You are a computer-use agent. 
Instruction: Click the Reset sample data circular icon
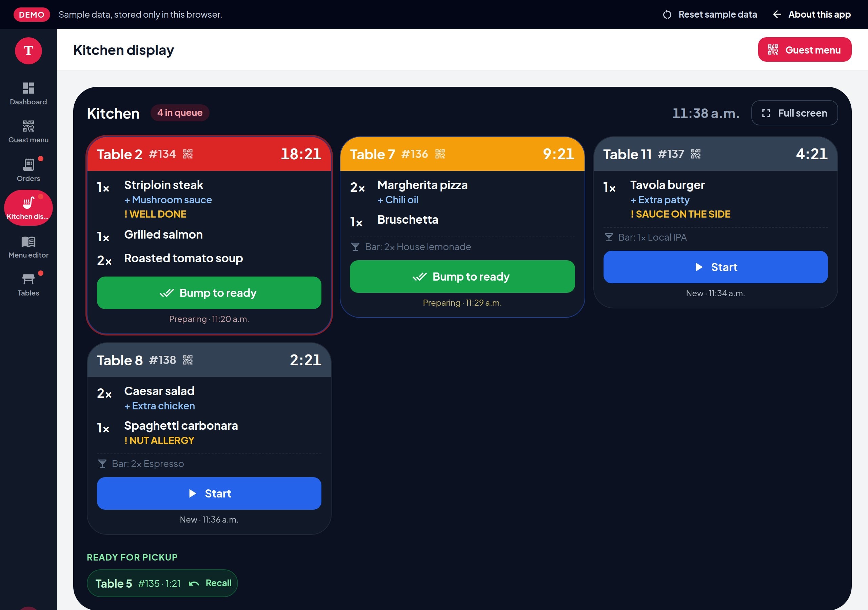click(x=667, y=14)
